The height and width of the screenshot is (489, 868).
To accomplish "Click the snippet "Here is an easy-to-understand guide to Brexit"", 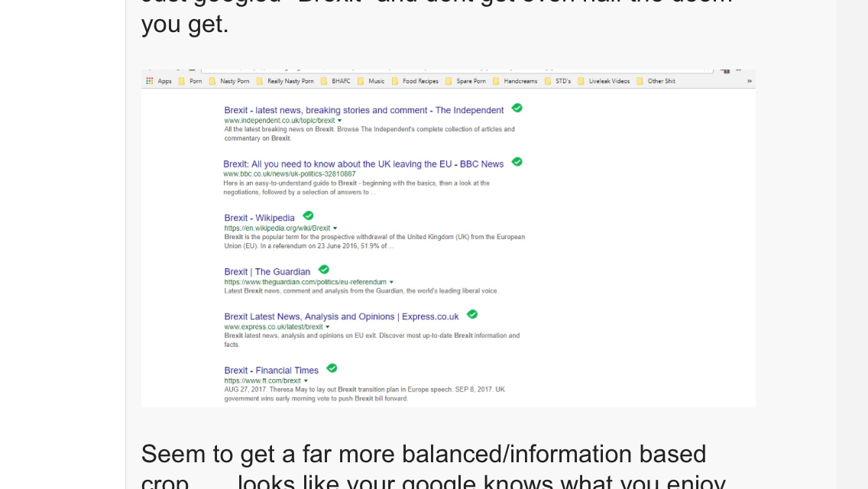I will coord(290,183).
